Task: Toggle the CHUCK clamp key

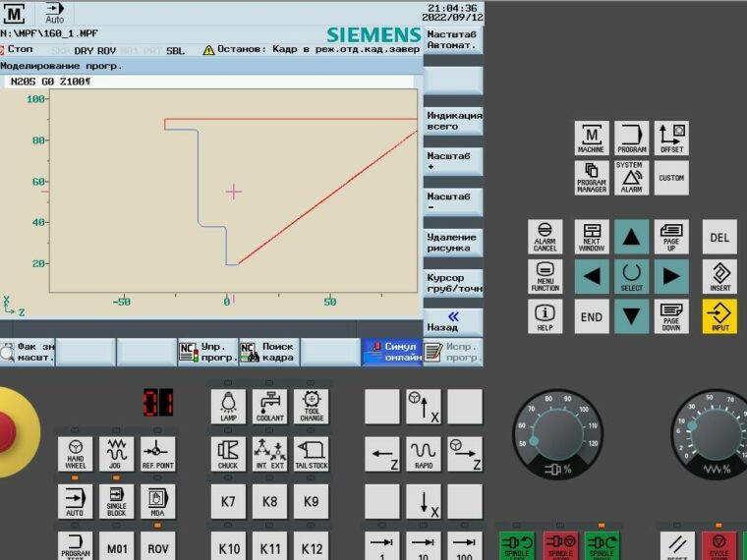Action: coord(228,454)
